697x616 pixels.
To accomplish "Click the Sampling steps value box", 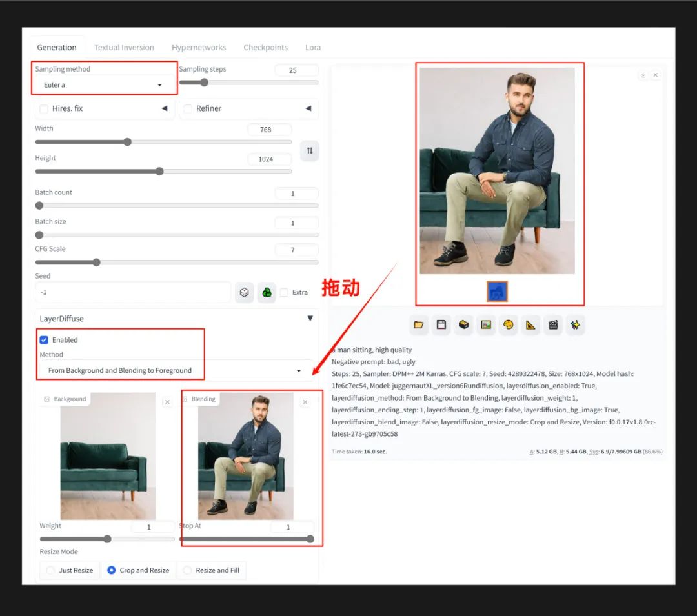I will (x=296, y=70).
